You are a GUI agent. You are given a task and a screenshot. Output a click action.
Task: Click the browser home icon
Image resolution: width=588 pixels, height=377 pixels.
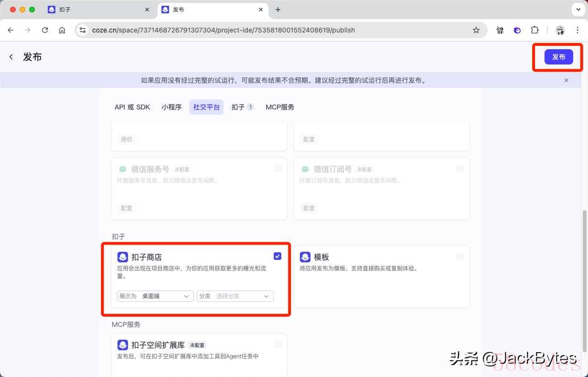click(62, 30)
